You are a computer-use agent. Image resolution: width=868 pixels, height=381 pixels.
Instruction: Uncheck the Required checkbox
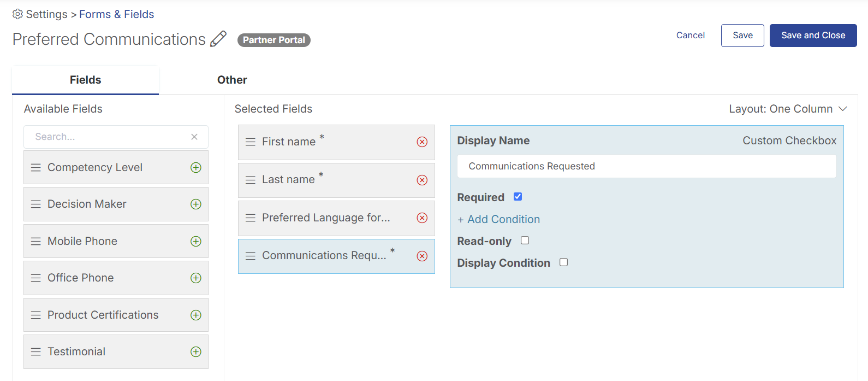(518, 197)
